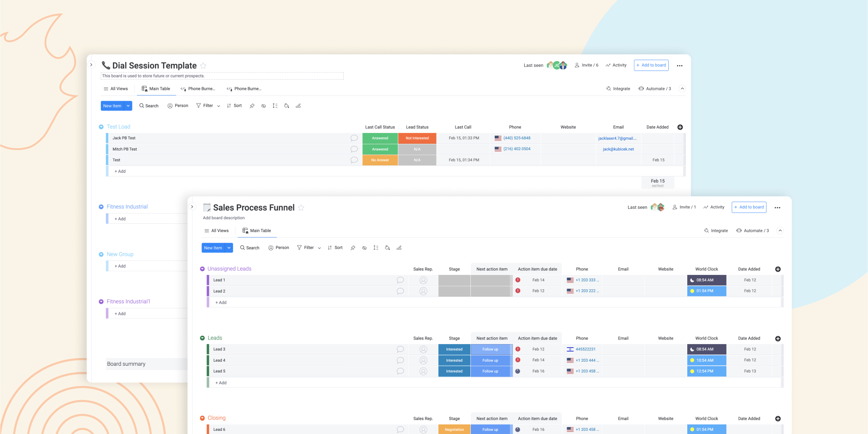Click the Sales Rep person icon for Lead 4
Image resolution: width=868 pixels, height=434 pixels.
423,360
